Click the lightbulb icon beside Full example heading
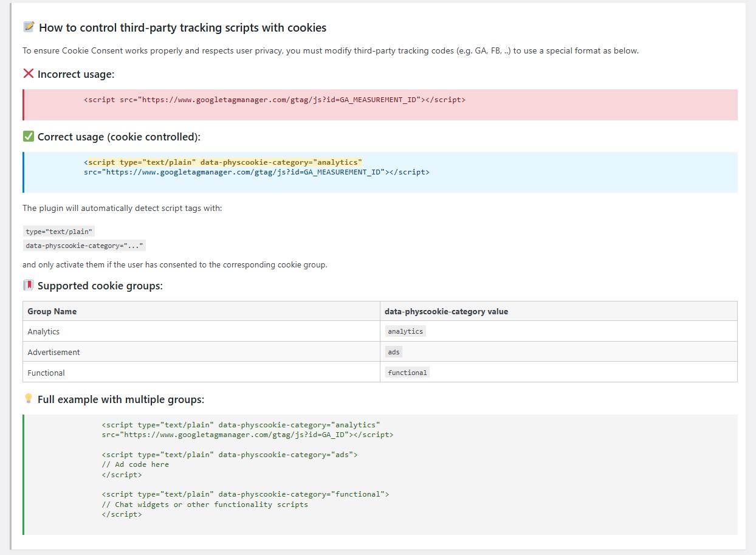756x555 pixels. [29, 399]
